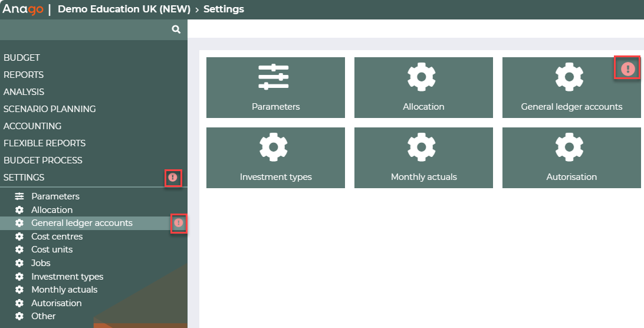Click the gear icon beside Cost units
644x328 pixels.
19,250
